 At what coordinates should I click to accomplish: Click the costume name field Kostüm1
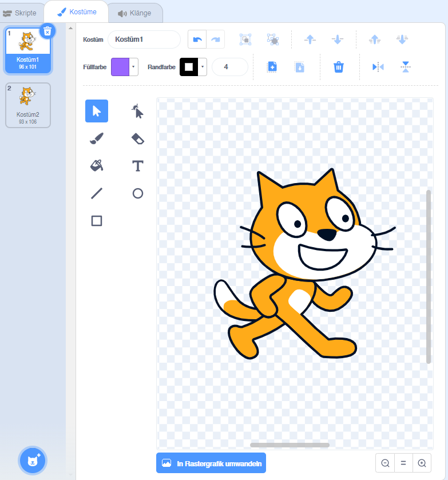tap(144, 39)
